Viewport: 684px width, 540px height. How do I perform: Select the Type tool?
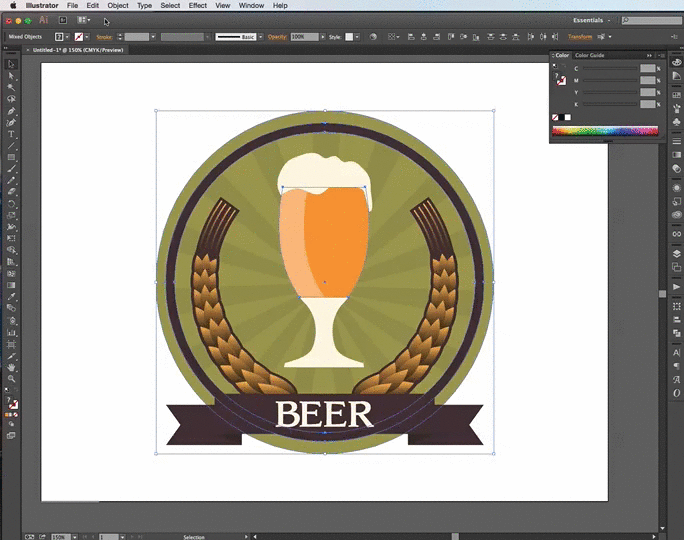coord(11,134)
